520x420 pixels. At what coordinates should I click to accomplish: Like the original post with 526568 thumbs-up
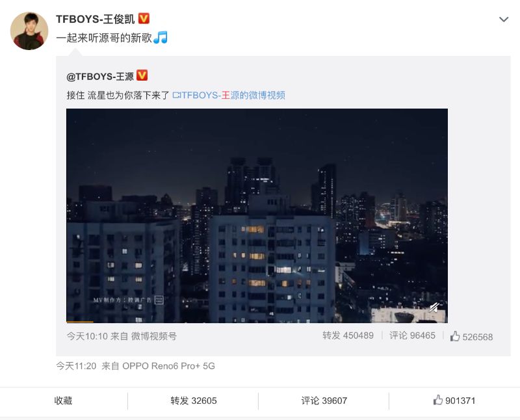tap(471, 337)
